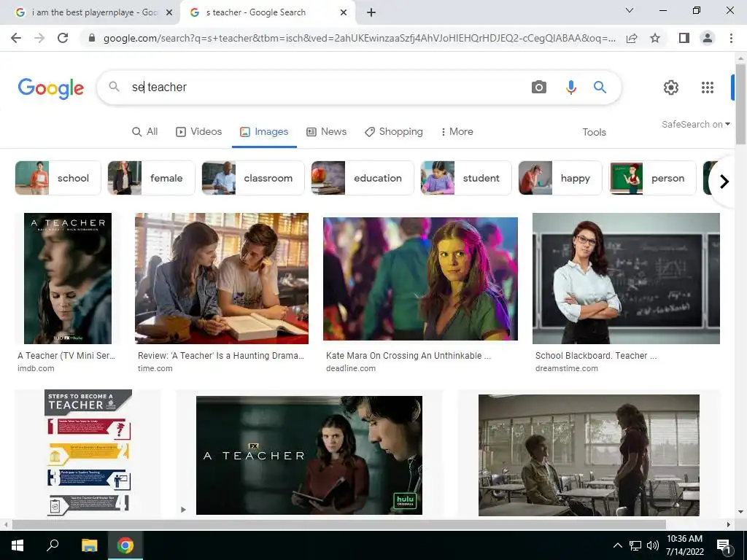Viewport: 747px width, 560px height.
Task: Open the Kate Mara deadline.com image
Action: 420,279
